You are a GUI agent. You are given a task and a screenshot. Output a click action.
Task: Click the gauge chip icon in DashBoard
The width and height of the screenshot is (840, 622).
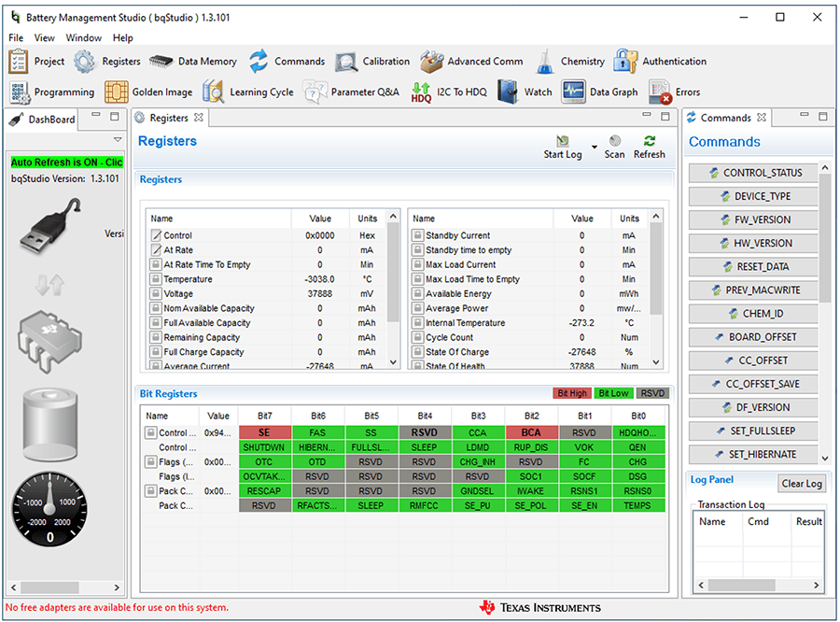coord(49,341)
